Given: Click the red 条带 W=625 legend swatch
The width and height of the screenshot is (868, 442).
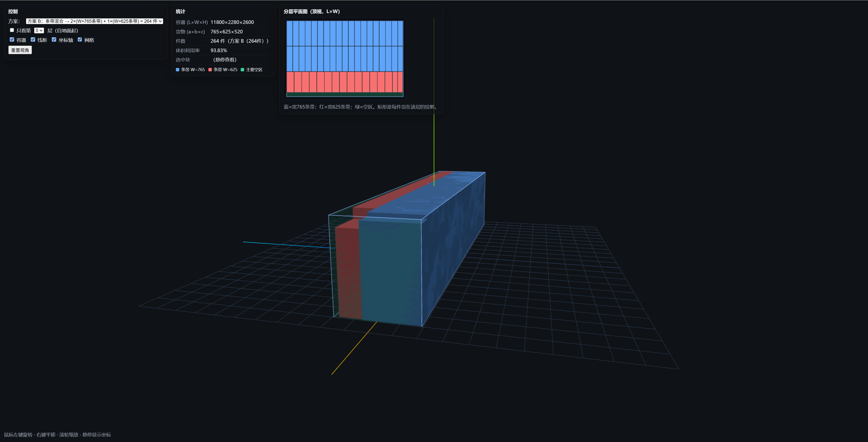Looking at the screenshot, I should click(210, 70).
